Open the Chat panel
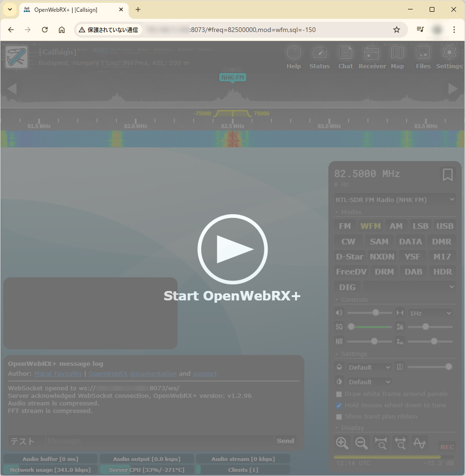465x476 pixels. (345, 56)
